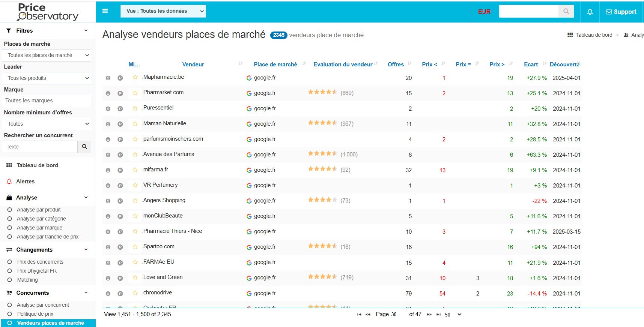Screen dimensions: 644x327
Task: Open the Tous les produits dropdown
Action: [47, 78]
